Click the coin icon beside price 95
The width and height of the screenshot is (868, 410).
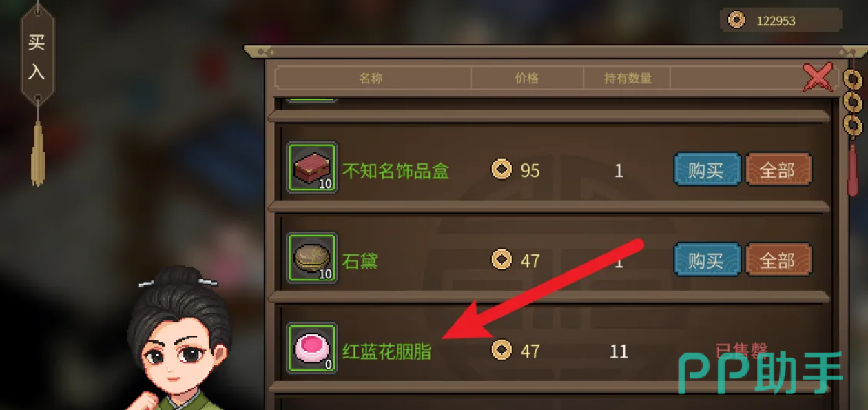502,170
